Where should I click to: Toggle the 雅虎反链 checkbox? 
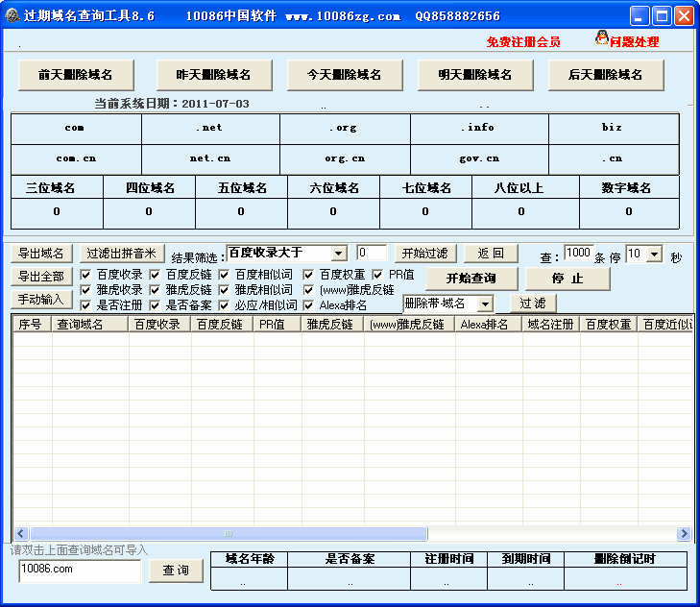(155, 290)
